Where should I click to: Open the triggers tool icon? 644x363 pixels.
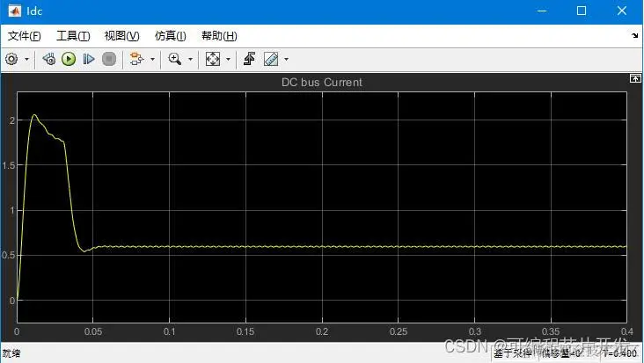coord(249,59)
